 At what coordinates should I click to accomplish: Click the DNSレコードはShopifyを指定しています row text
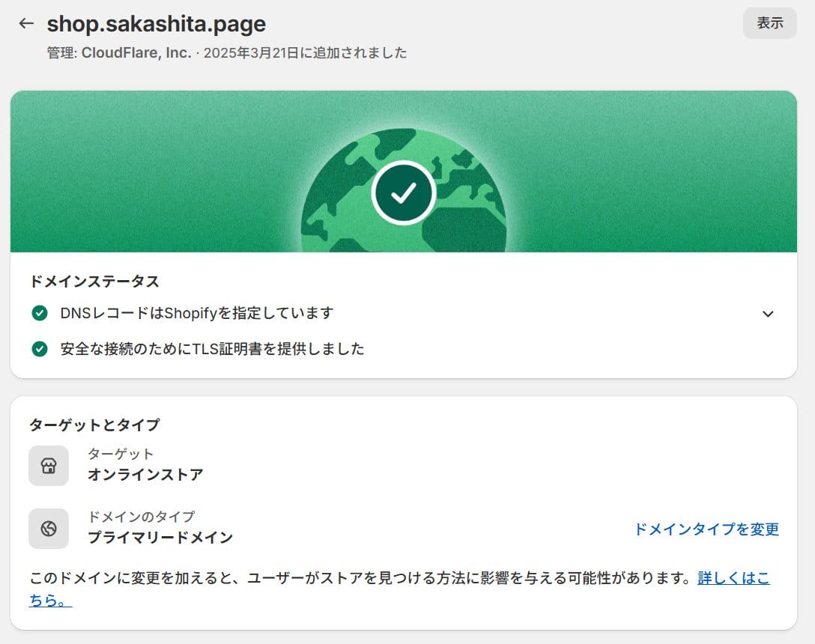[197, 314]
